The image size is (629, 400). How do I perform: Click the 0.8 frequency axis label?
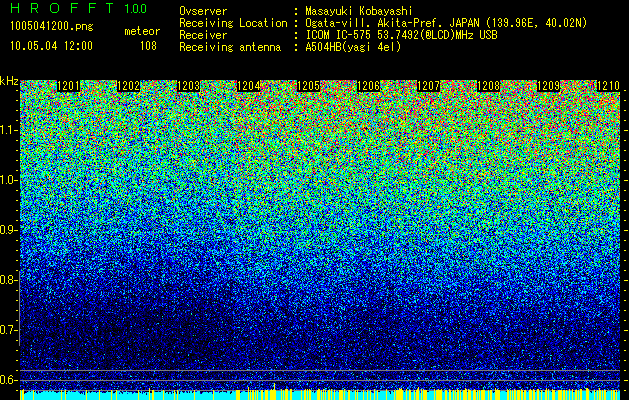[7, 280]
